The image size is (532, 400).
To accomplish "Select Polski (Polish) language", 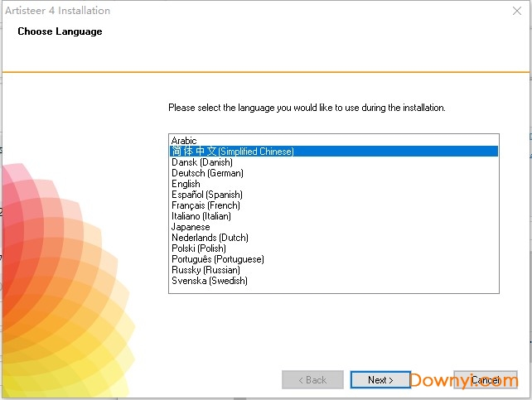I will pos(198,248).
